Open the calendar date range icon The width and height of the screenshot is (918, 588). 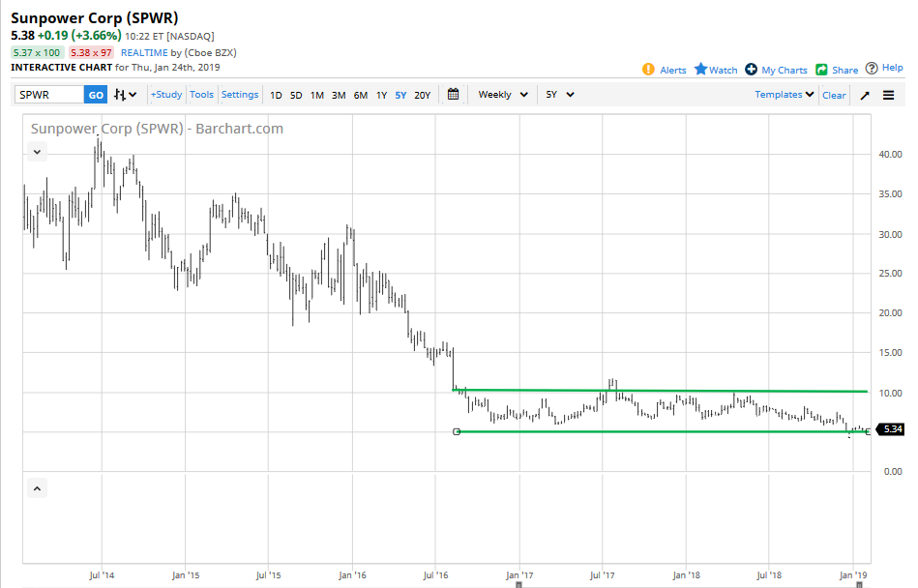(453, 94)
